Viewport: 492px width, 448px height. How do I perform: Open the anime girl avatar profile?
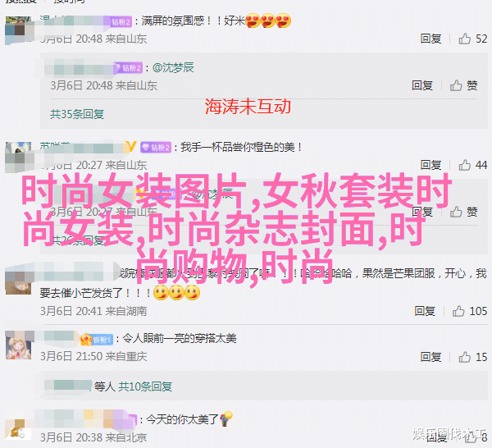click(19, 347)
